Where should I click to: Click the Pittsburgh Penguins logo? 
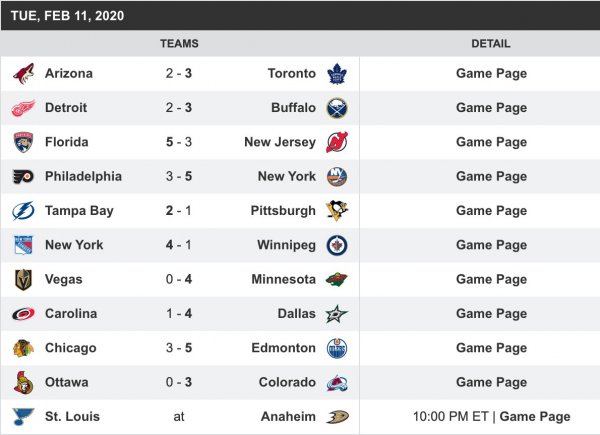coord(337,211)
